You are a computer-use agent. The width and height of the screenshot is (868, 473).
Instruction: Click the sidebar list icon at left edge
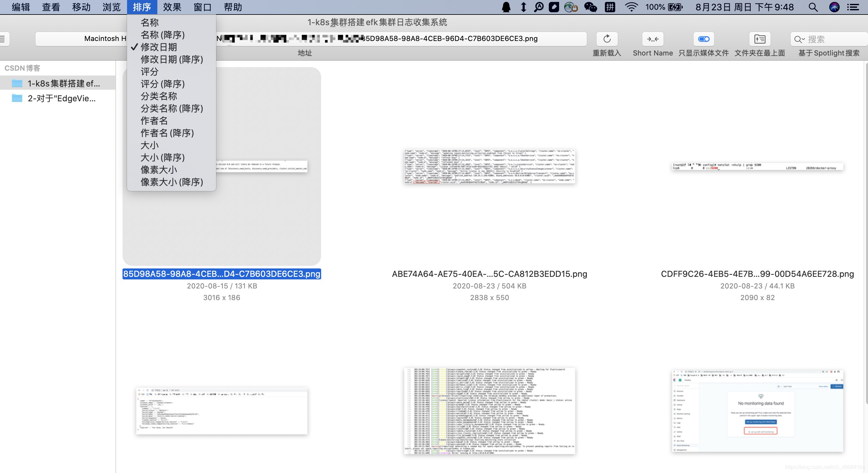[x=3, y=39]
